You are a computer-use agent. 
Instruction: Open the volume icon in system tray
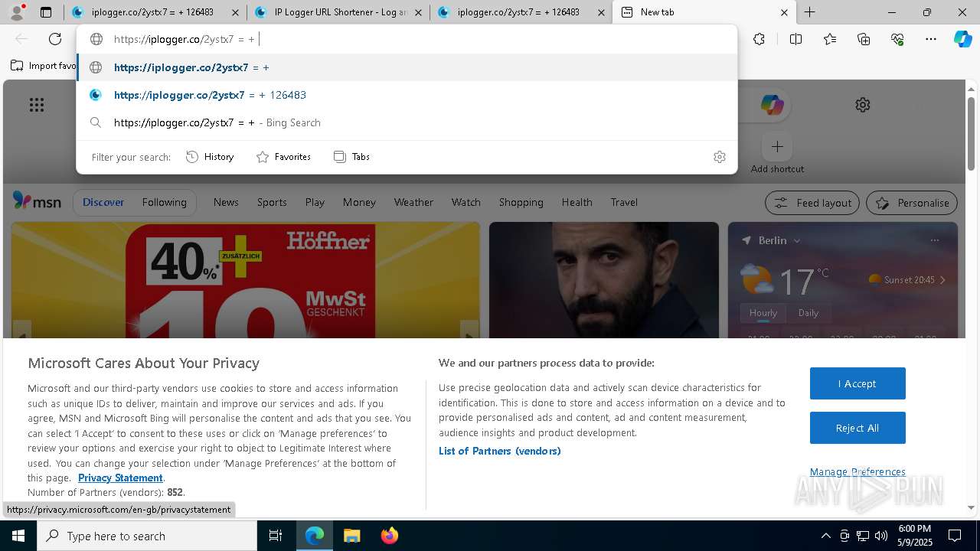pyautogui.click(x=881, y=536)
